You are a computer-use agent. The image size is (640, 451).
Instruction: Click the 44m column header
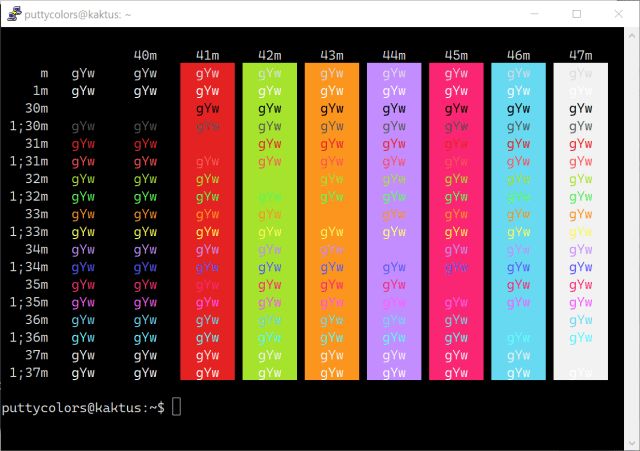click(393, 55)
